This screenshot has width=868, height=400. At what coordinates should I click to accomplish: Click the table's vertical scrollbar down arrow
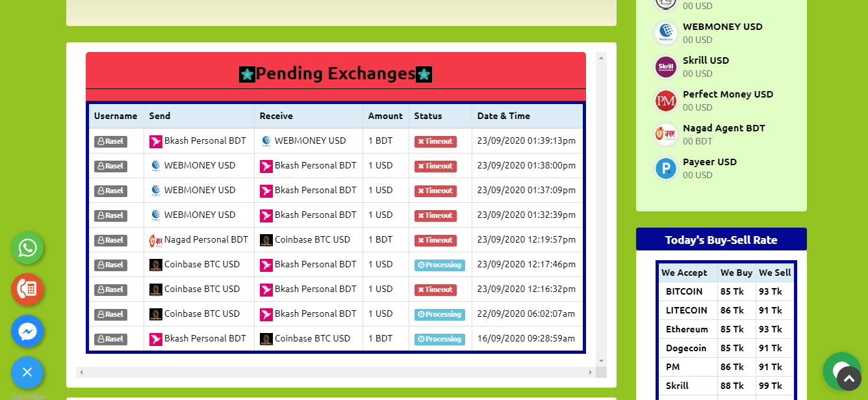[x=601, y=361]
